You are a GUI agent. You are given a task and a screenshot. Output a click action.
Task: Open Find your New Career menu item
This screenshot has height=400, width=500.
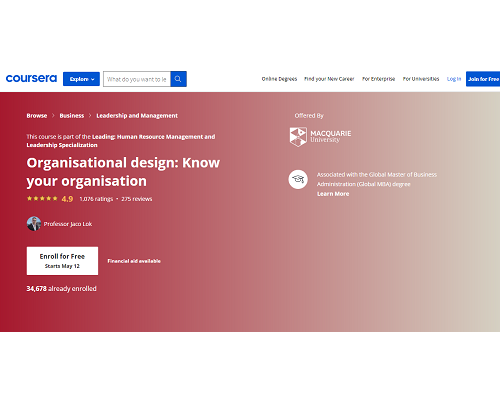click(329, 79)
